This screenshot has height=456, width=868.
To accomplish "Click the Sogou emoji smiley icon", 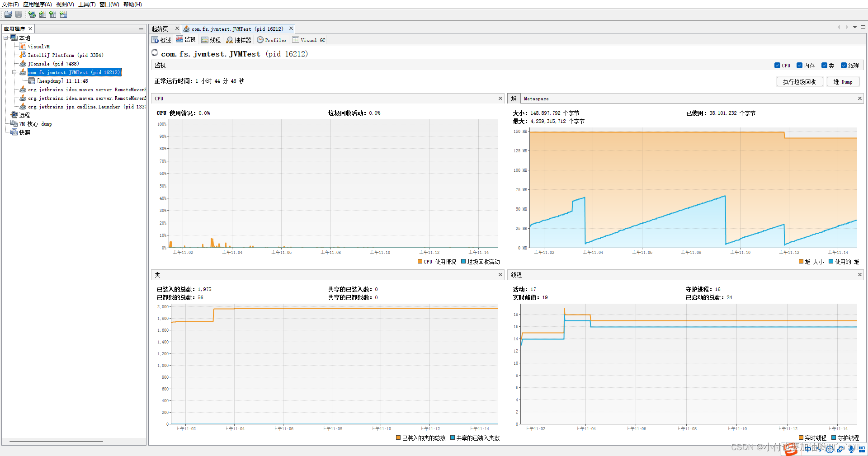I will point(830,449).
